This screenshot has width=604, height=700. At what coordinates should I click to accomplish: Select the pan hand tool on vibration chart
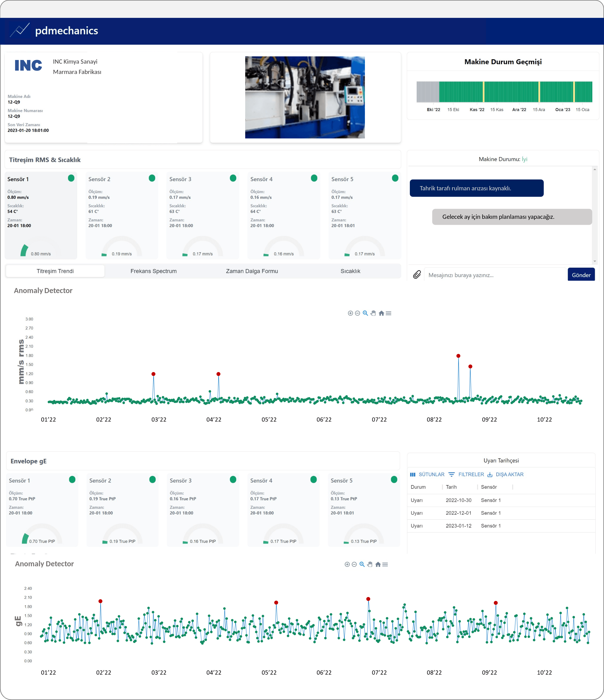(x=373, y=313)
